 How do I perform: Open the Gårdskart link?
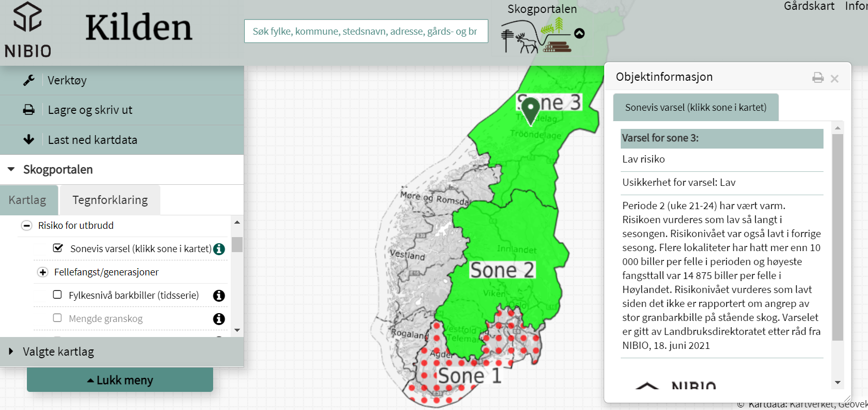(x=809, y=6)
